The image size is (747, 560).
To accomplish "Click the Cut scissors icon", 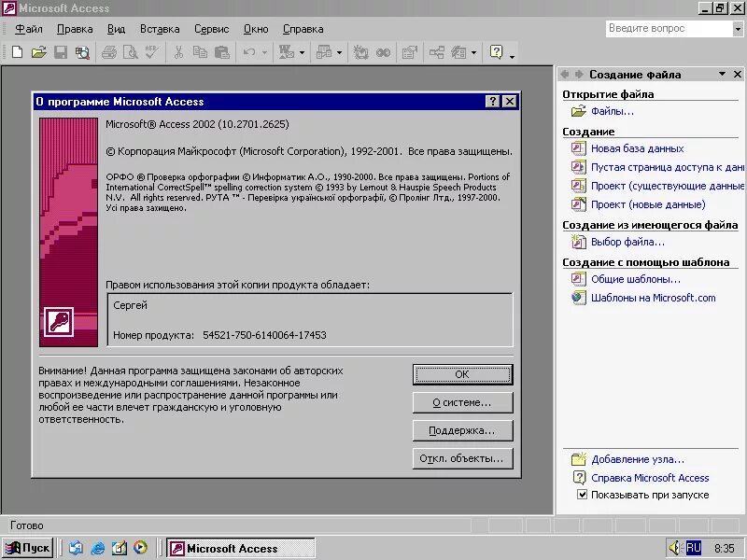I will click(178, 52).
